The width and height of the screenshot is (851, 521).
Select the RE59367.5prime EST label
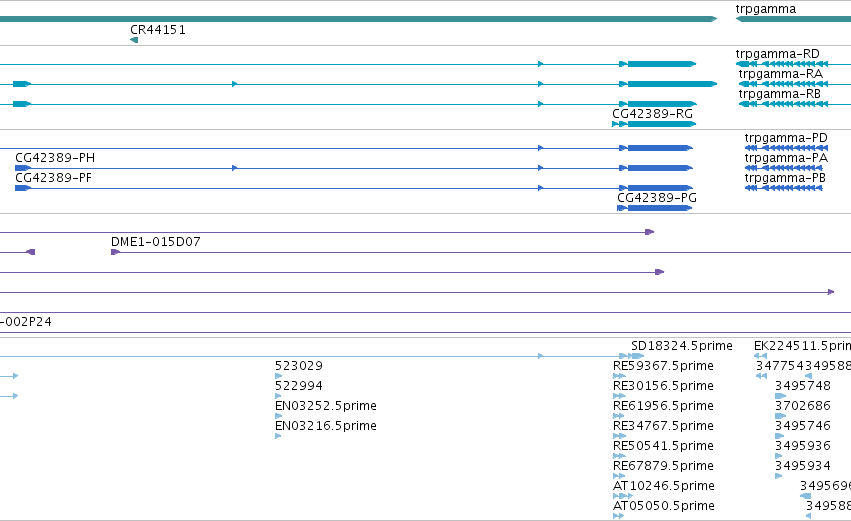coord(663,366)
